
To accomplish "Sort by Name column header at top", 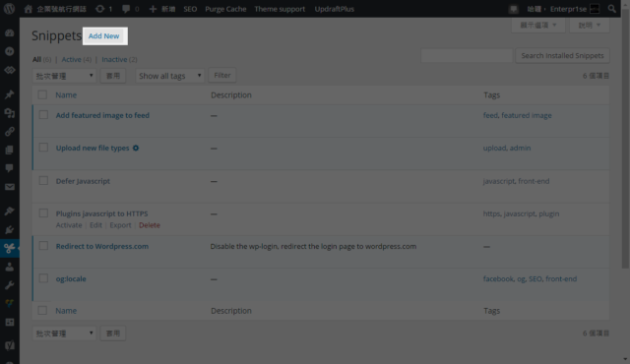I will pyautogui.click(x=66, y=94).
